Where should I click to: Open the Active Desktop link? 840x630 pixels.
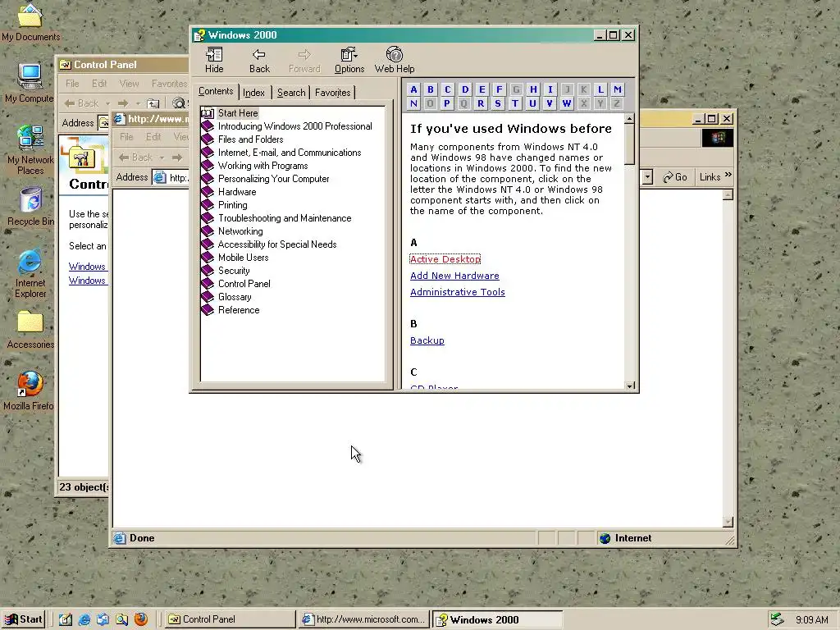[x=445, y=259]
